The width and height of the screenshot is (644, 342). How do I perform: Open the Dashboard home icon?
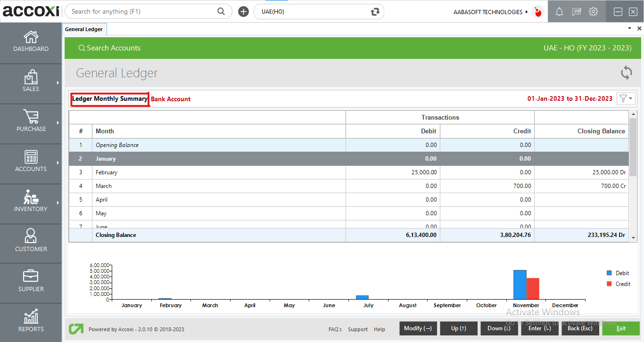tap(31, 37)
